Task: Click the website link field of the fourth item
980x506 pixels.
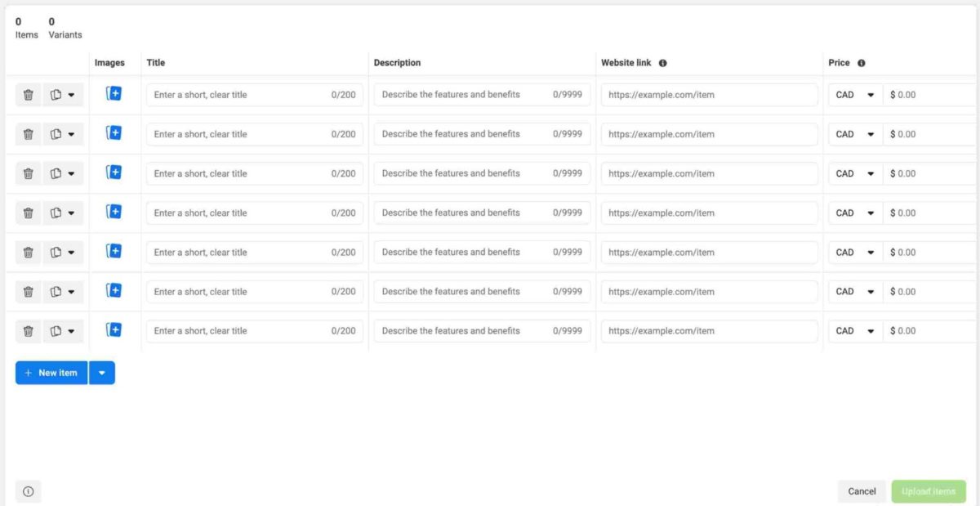Action: click(x=709, y=213)
